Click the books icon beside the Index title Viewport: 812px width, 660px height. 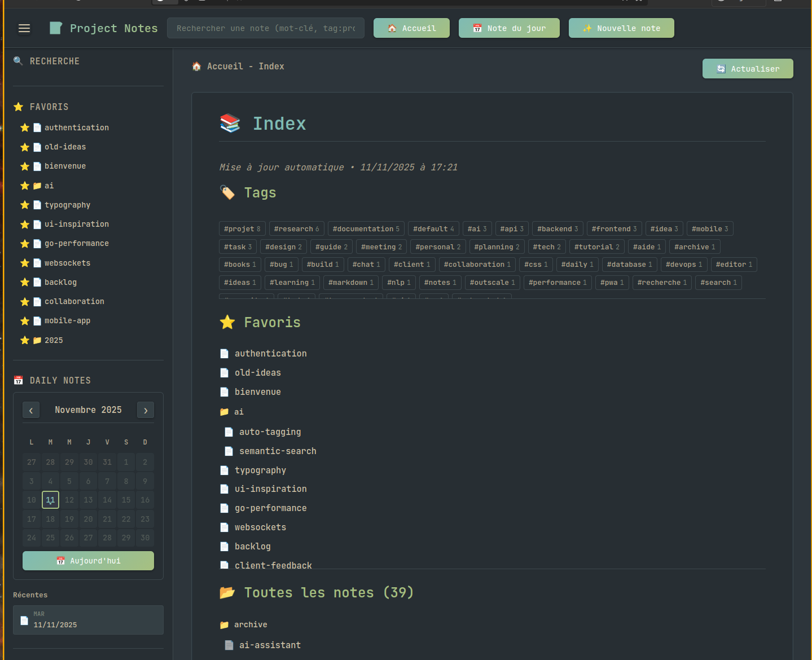coord(230,123)
